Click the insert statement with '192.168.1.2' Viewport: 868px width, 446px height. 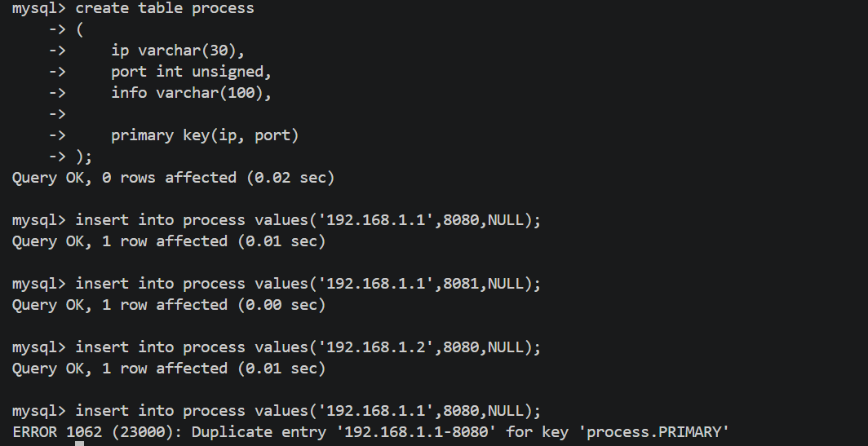(x=308, y=347)
